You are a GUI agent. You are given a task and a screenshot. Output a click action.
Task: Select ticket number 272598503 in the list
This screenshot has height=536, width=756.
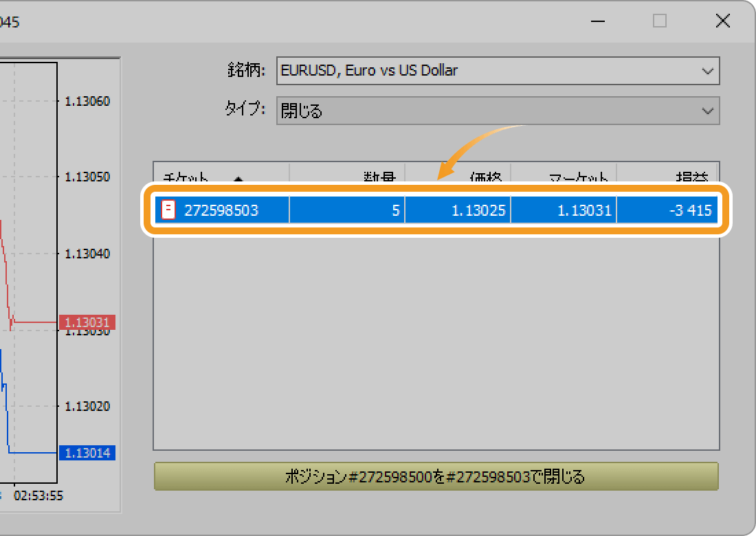pyautogui.click(x=221, y=210)
